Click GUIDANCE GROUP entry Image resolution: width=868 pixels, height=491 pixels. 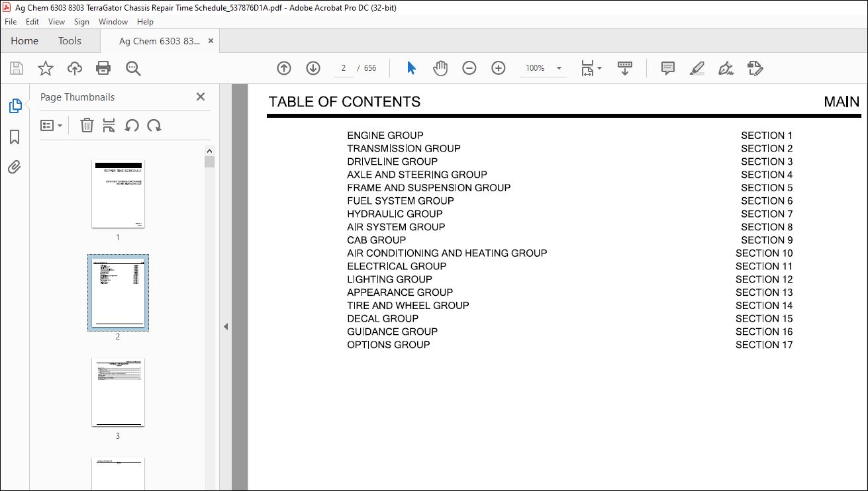click(x=393, y=332)
